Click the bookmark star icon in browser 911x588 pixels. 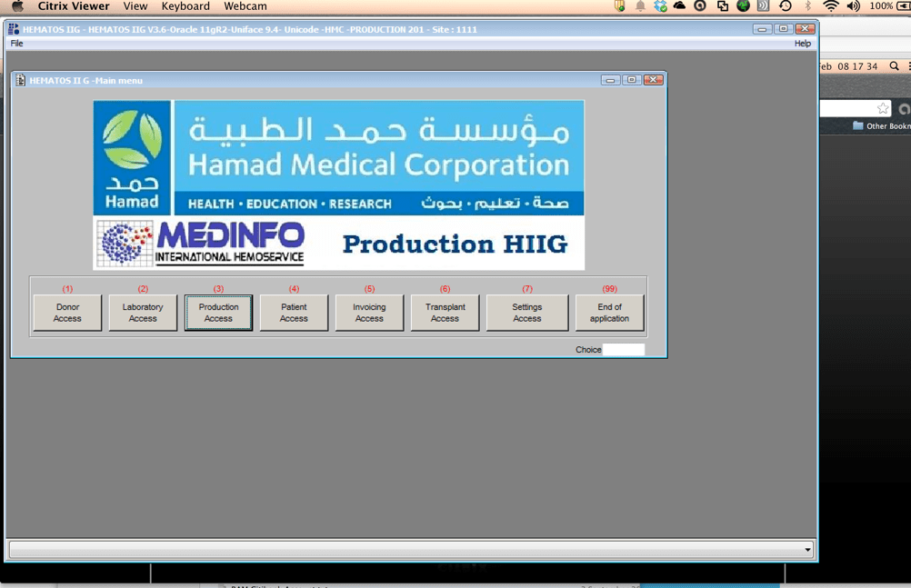(x=882, y=108)
